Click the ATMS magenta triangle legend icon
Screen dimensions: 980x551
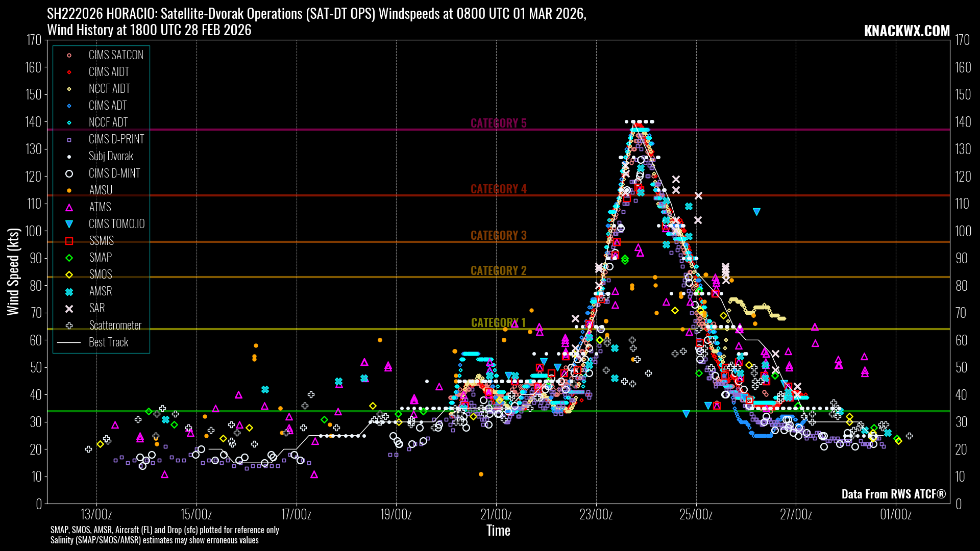click(x=69, y=207)
